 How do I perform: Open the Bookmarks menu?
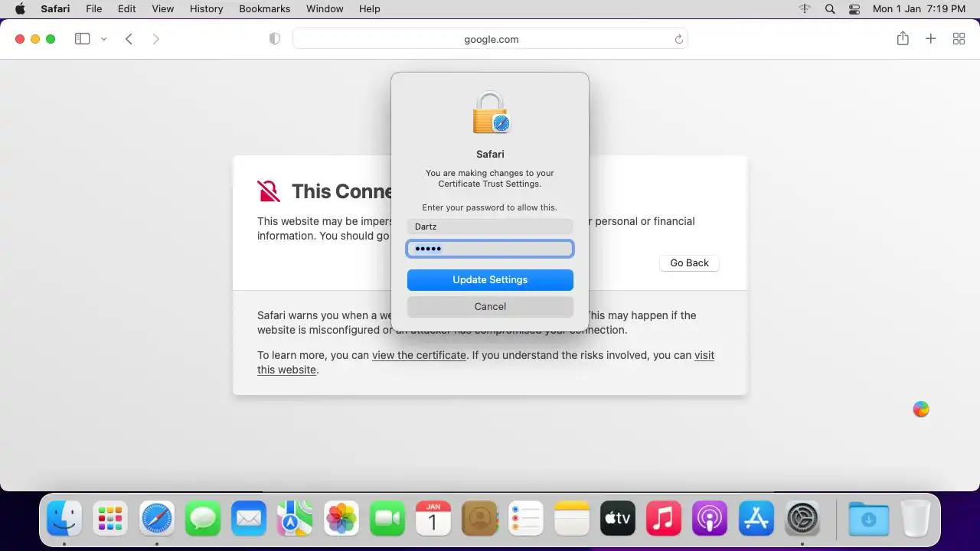click(264, 9)
